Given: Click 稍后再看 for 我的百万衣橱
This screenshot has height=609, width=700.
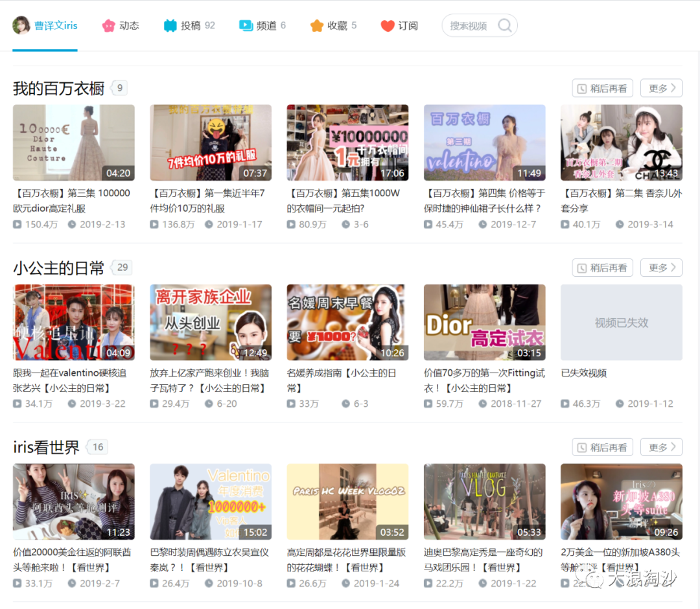Looking at the screenshot, I should click(x=602, y=88).
